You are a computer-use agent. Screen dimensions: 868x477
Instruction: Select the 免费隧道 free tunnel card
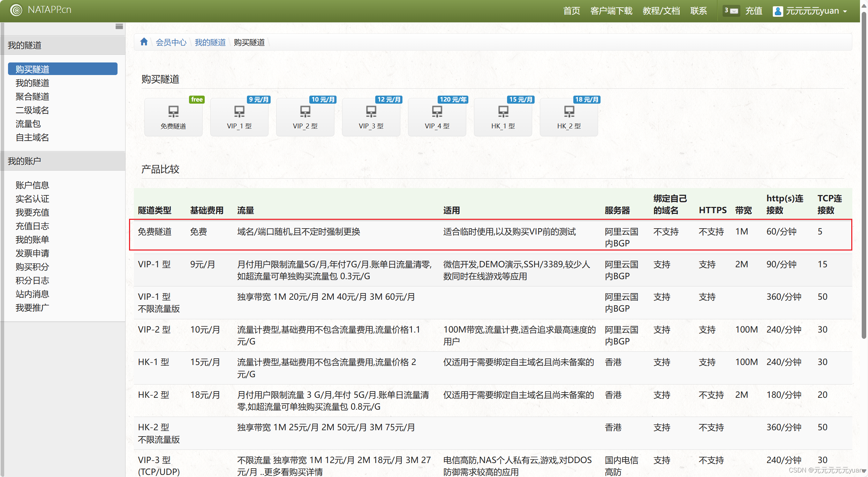click(x=173, y=117)
